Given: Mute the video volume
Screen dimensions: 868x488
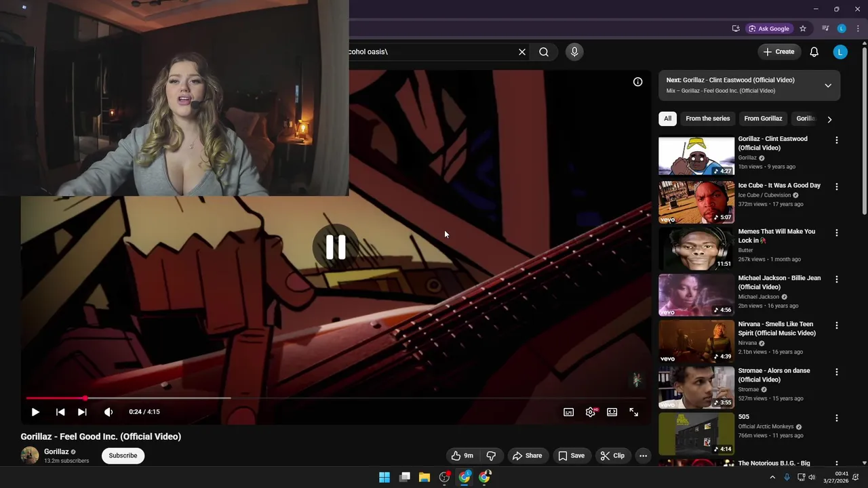Looking at the screenshot, I should (108, 411).
